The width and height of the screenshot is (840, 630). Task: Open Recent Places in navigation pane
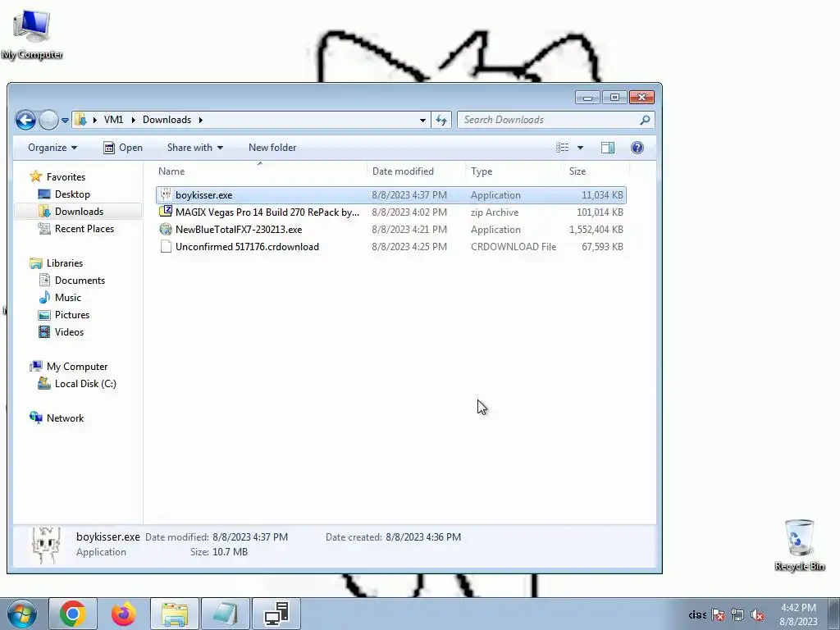pos(75,229)
